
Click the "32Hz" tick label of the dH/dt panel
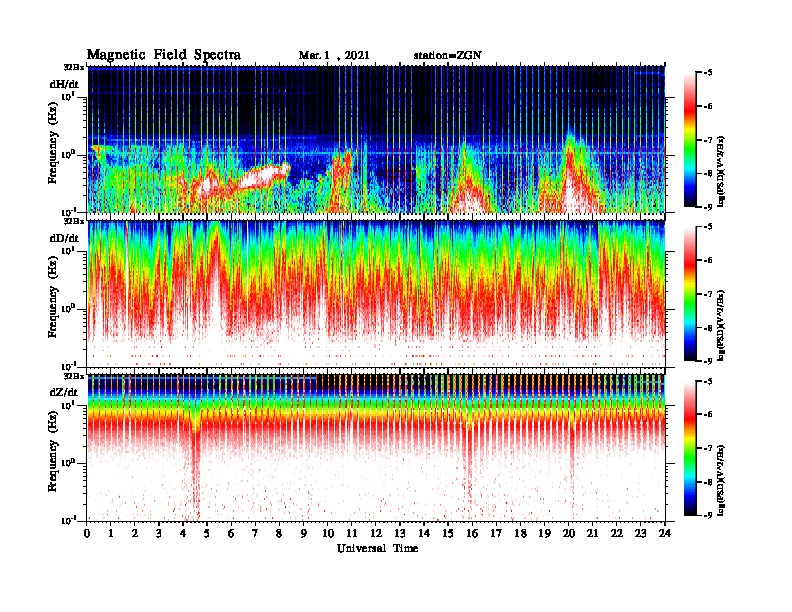(73, 66)
